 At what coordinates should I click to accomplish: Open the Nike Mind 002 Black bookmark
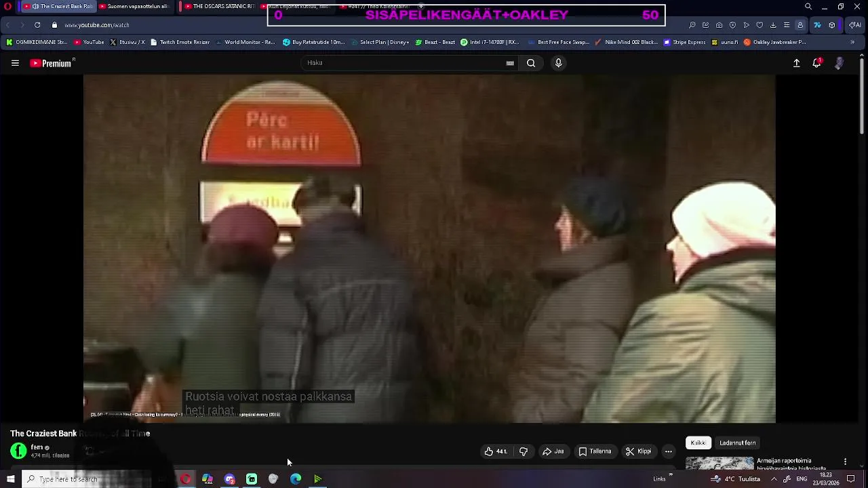click(x=626, y=42)
